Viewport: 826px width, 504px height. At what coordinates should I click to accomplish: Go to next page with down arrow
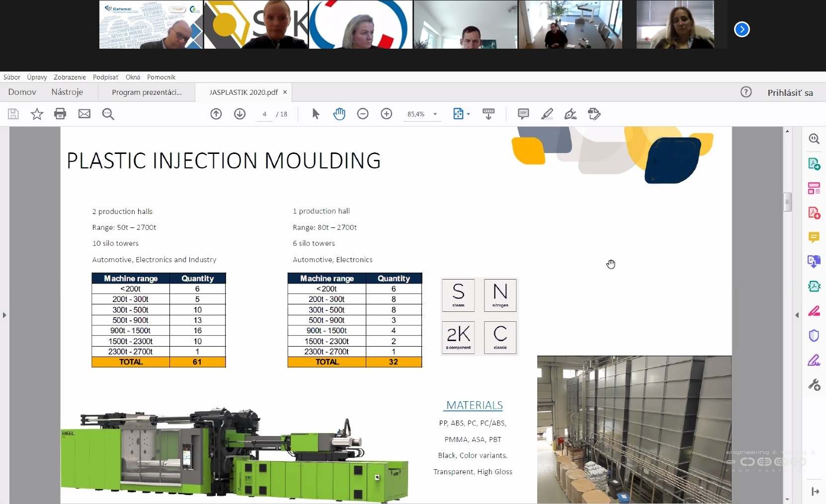click(240, 114)
